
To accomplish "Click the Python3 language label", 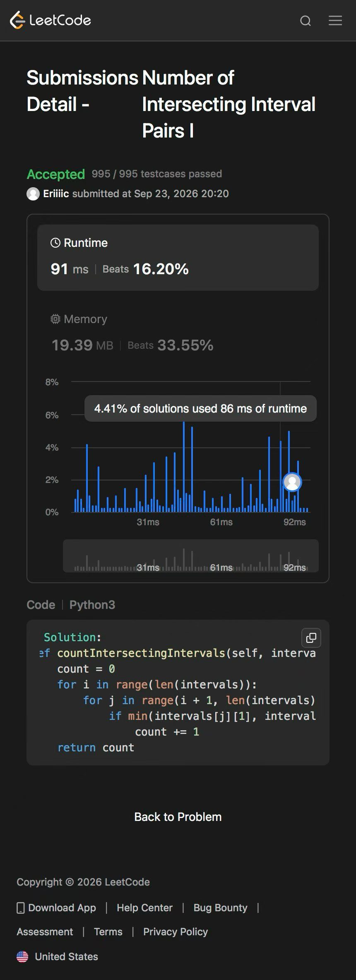I will [92, 605].
